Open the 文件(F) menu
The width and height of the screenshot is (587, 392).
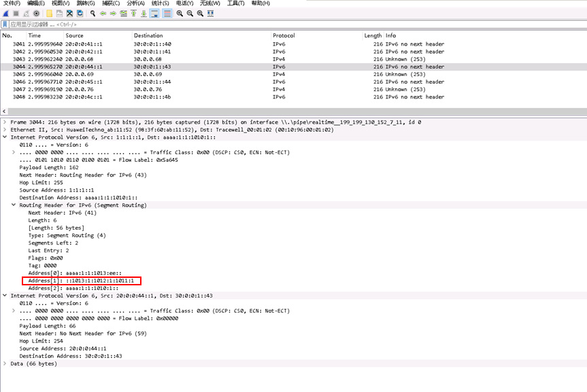12,3
